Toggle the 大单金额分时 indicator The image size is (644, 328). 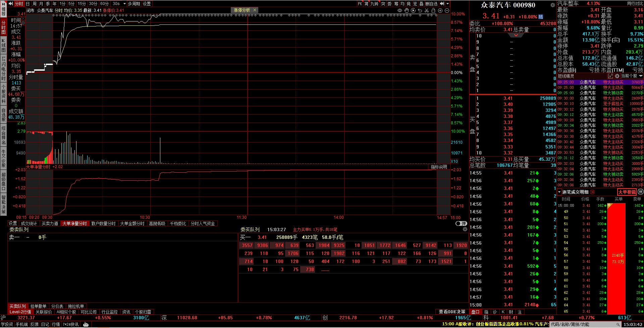132,223
